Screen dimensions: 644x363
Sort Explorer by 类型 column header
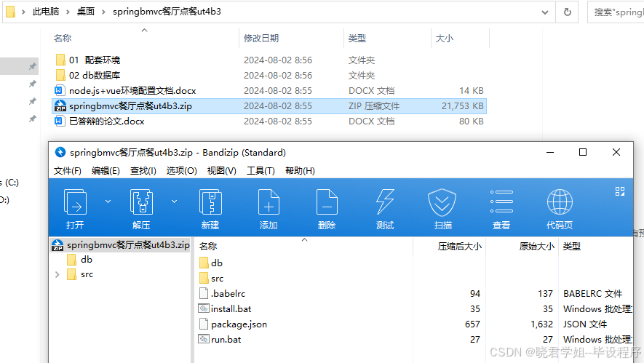click(357, 38)
